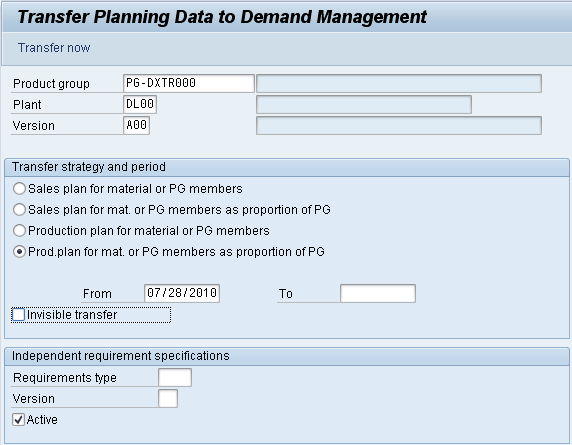
Task: Click the Plant field containing DL00
Action: coord(140,104)
